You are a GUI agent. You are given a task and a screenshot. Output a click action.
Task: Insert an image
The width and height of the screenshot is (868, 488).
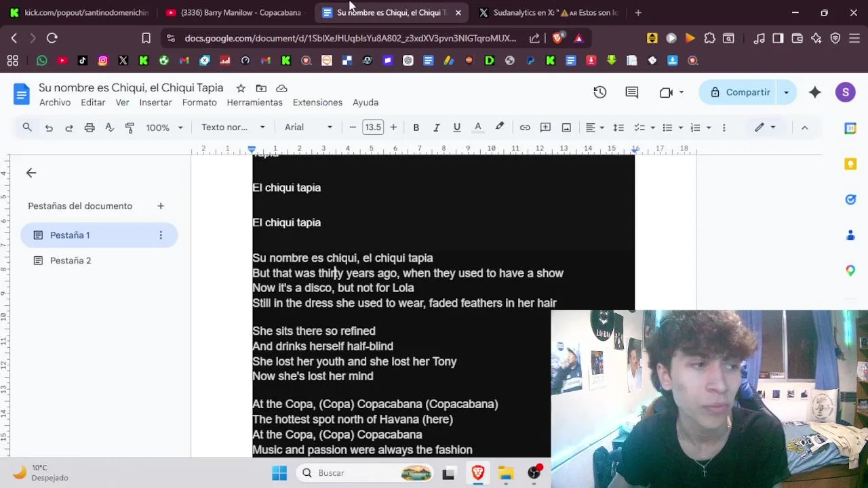point(566,127)
